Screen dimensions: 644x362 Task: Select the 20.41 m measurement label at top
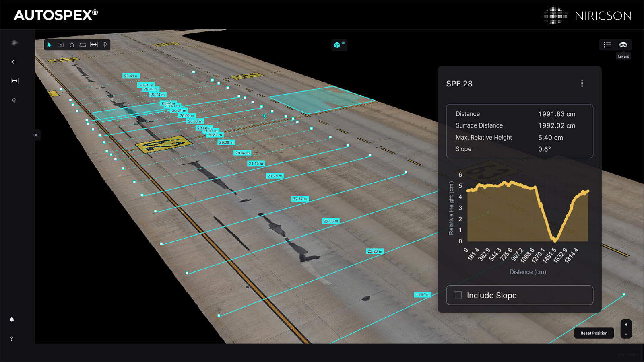[131, 76]
